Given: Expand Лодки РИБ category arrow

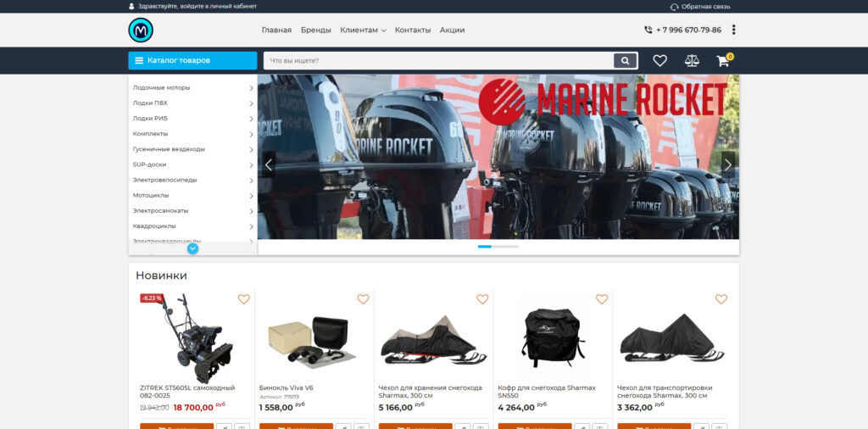Looking at the screenshot, I should 251,119.
